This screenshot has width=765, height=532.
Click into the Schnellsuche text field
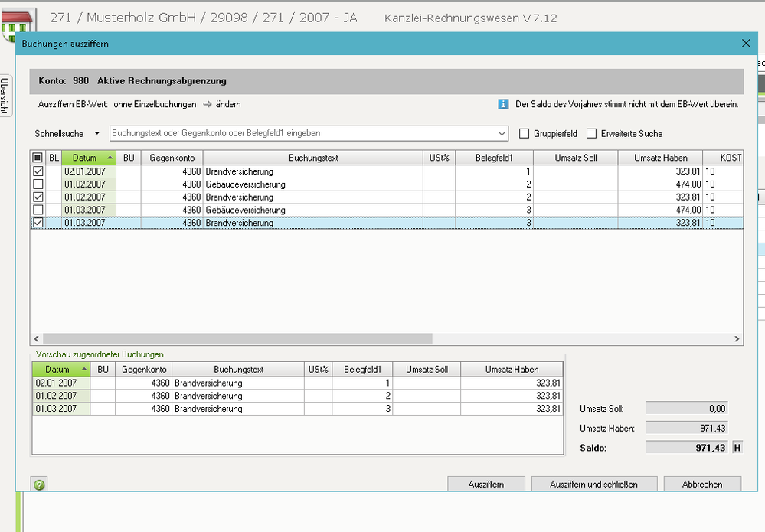[302, 134]
